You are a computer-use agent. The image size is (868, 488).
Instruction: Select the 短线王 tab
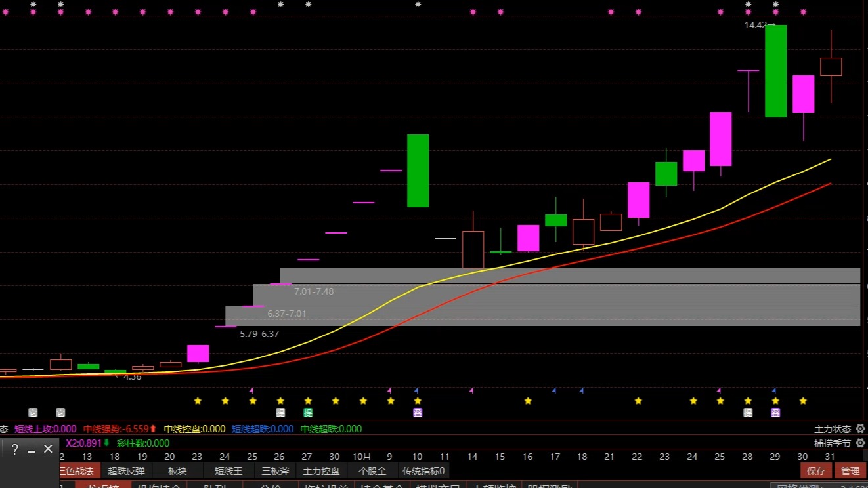click(228, 471)
